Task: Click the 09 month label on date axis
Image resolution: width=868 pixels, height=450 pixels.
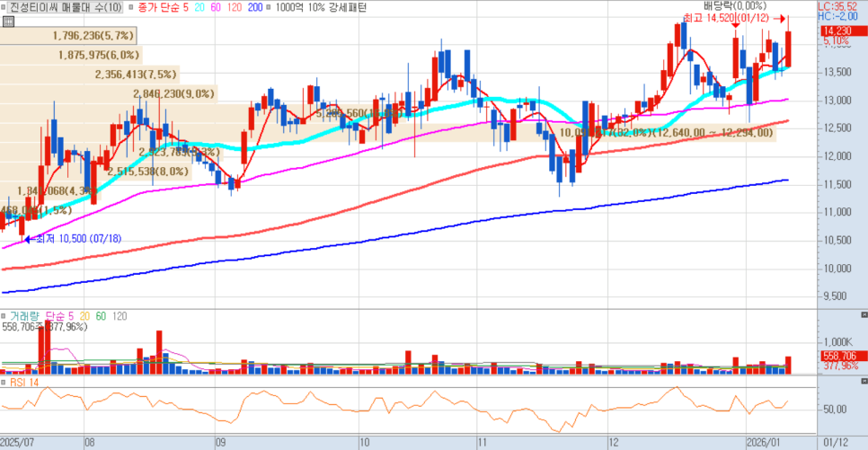Action: (221, 443)
